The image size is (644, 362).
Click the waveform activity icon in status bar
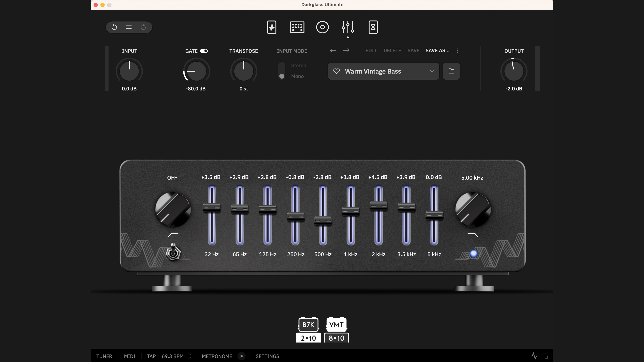(534, 356)
